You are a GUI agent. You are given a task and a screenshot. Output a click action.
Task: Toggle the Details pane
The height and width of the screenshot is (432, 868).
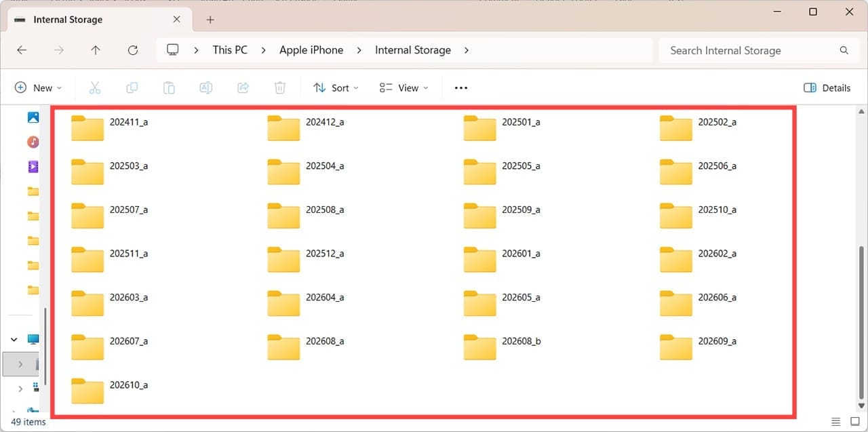point(827,87)
